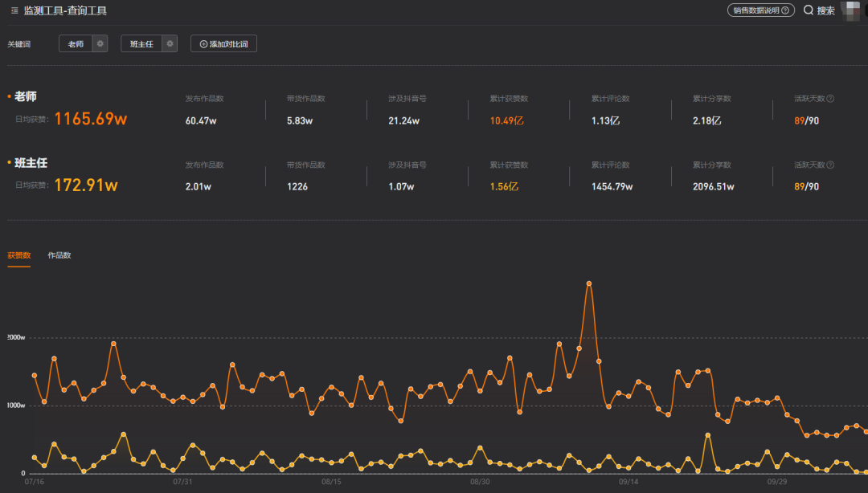Click the search magnifier icon

tap(809, 10)
